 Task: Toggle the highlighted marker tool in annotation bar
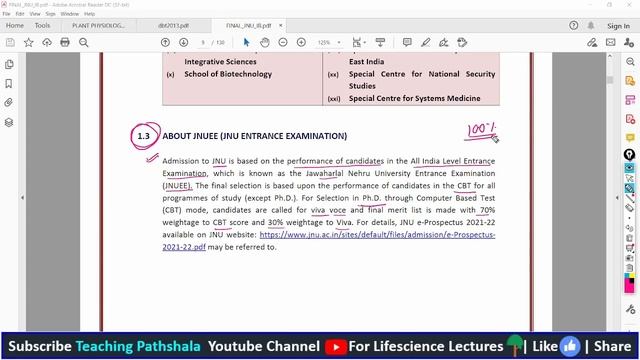coord(629,188)
